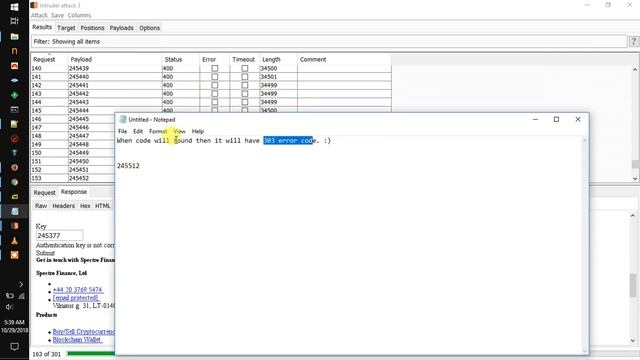
Task: Toggle Error checkbox for request 143
Action: tap(215, 93)
